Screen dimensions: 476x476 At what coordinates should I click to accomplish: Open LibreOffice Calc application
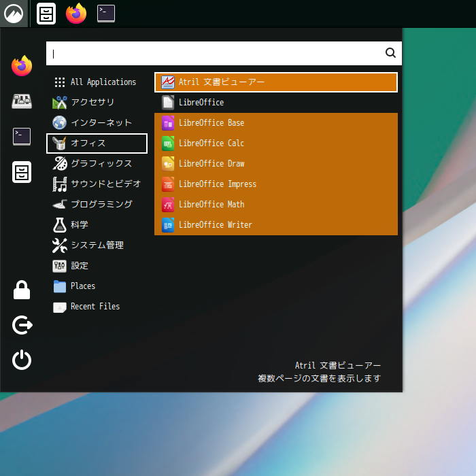[211, 143]
